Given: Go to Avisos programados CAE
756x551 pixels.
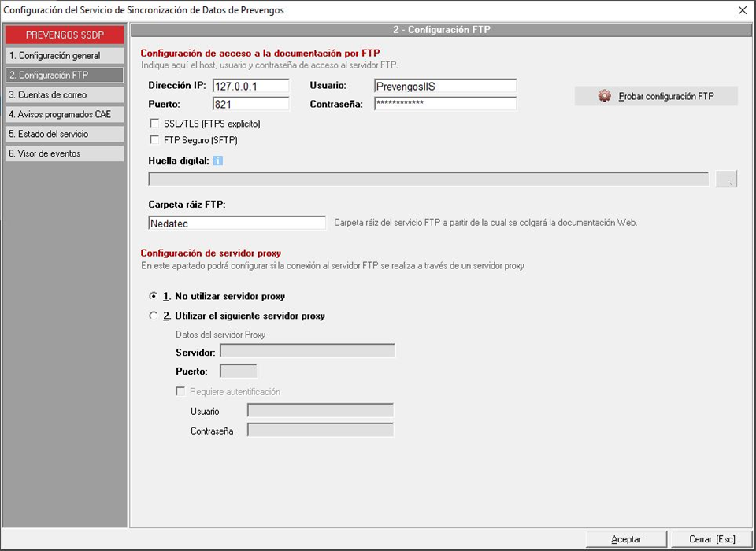Looking at the screenshot, I should (x=64, y=115).
